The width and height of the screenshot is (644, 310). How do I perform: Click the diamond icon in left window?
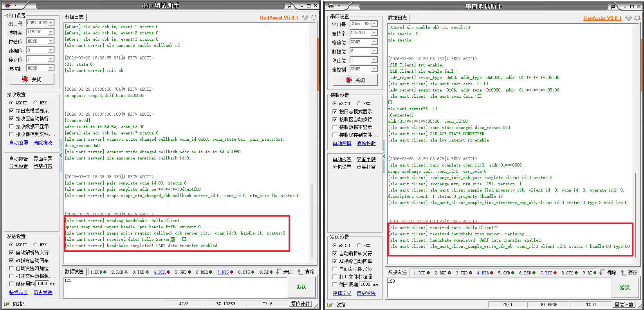tap(305, 18)
